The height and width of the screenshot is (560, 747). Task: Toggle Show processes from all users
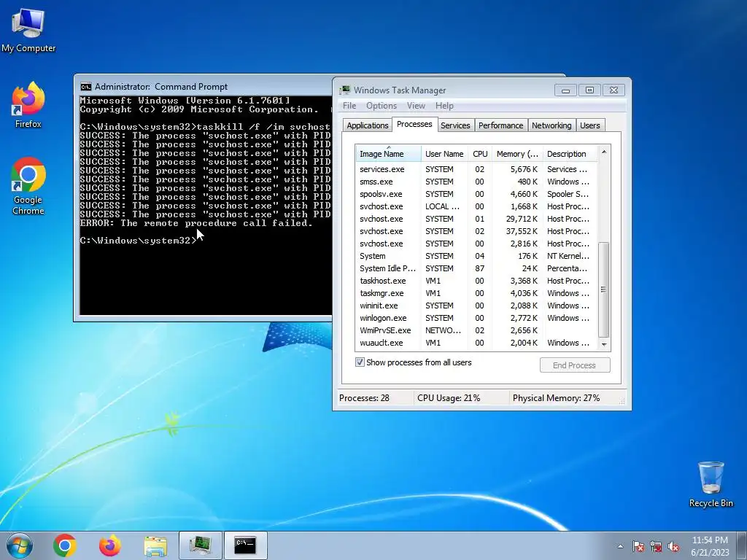tap(414, 362)
